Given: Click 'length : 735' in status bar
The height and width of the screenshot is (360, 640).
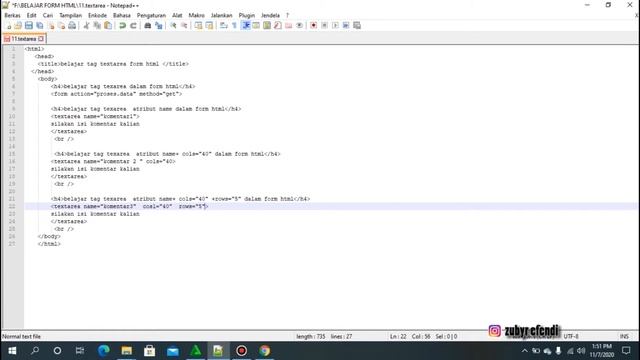Looking at the screenshot, I should (311, 336).
